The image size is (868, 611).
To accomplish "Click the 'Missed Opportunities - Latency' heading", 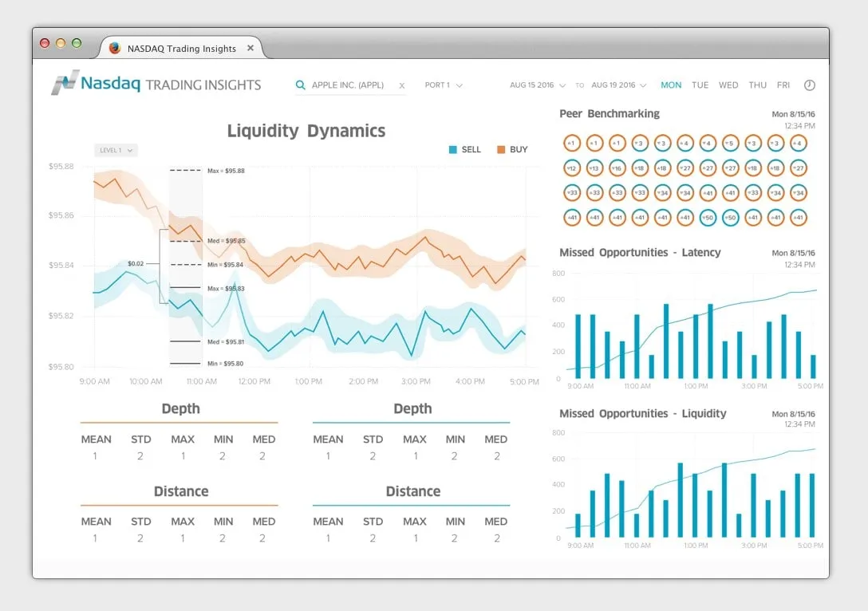I will pyautogui.click(x=640, y=252).
